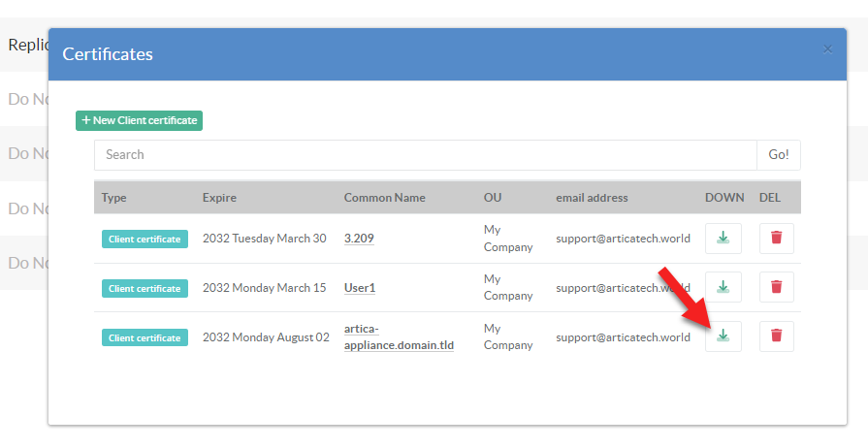
Task: Sort by the Type column header
Action: pyautogui.click(x=113, y=197)
